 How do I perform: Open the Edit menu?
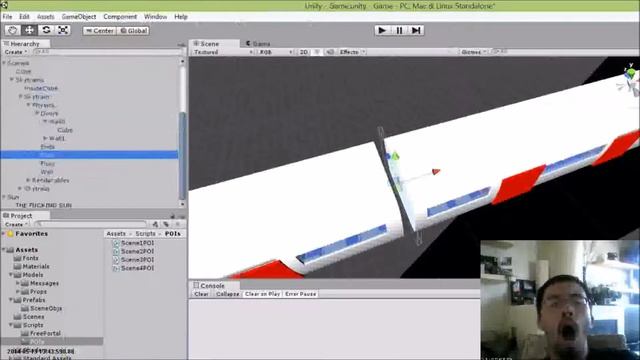pyautogui.click(x=24, y=17)
